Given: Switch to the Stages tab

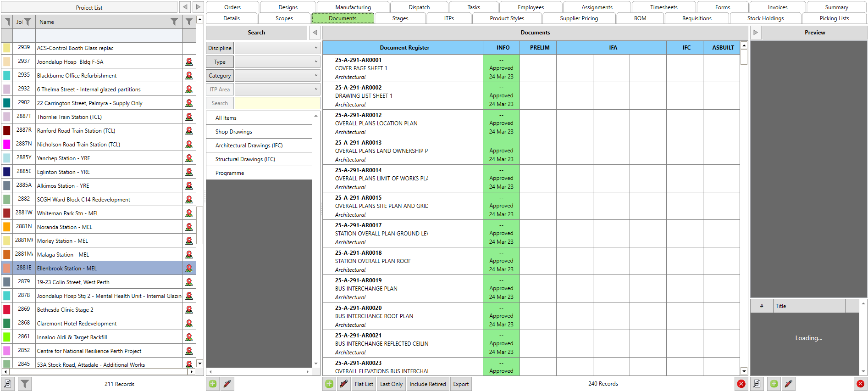Looking at the screenshot, I should click(400, 18).
